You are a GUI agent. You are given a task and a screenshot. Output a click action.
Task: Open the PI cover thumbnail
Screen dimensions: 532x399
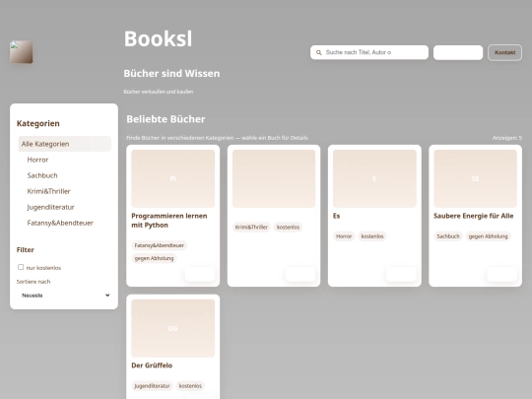pos(173,178)
